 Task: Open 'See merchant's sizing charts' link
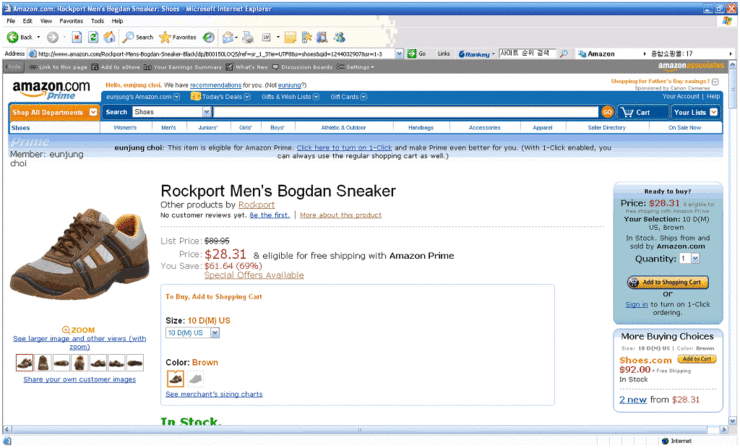214,394
